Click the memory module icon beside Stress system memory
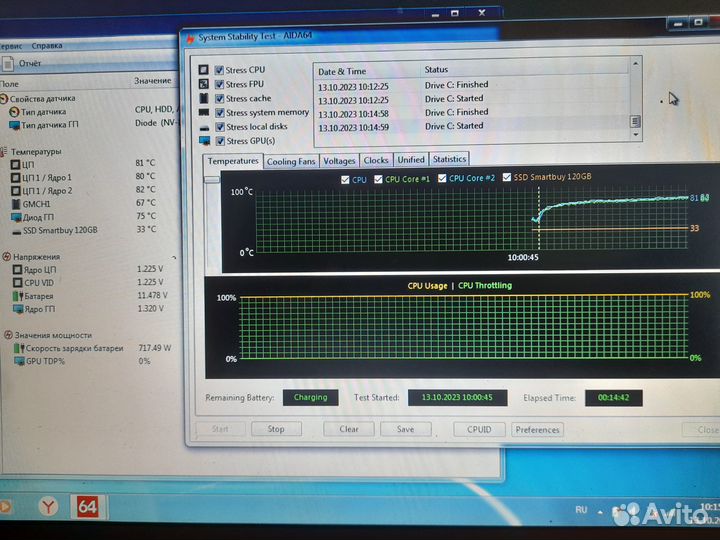720x540 pixels. click(204, 112)
